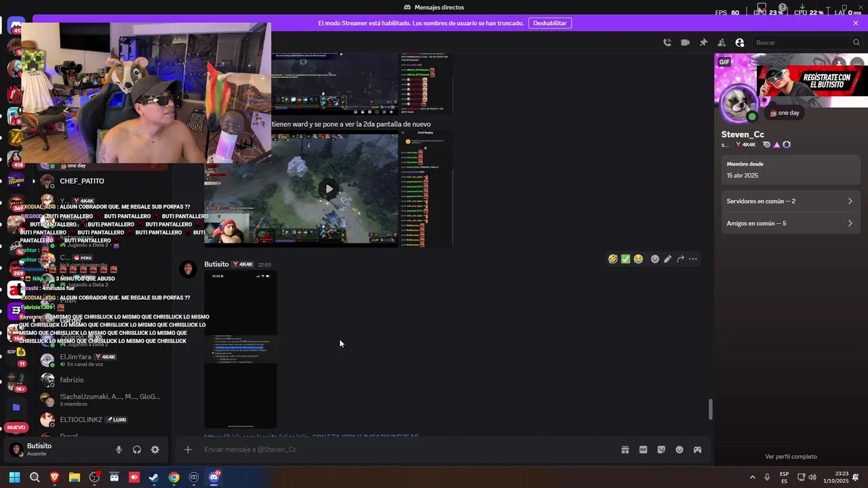Disable Streamer mode with Deshabilitar button

coord(549,23)
